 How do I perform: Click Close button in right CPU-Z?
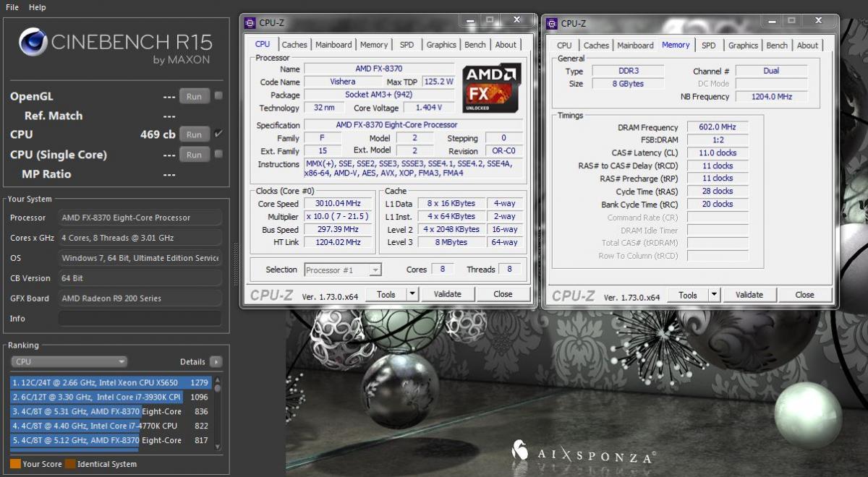point(804,295)
